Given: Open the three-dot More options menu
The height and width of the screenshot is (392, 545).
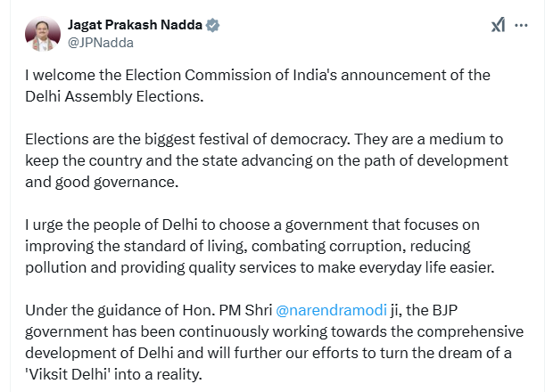Looking at the screenshot, I should (x=521, y=25).
